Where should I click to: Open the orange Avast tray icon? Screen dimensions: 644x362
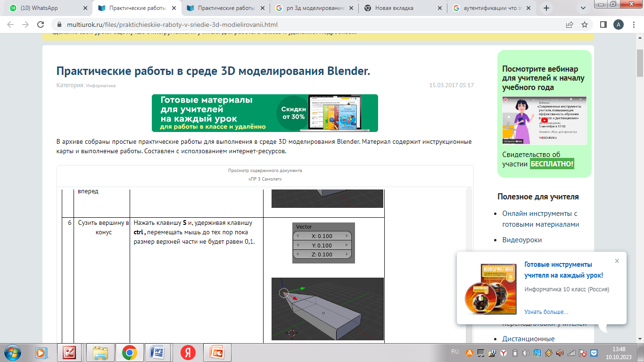(x=469, y=352)
